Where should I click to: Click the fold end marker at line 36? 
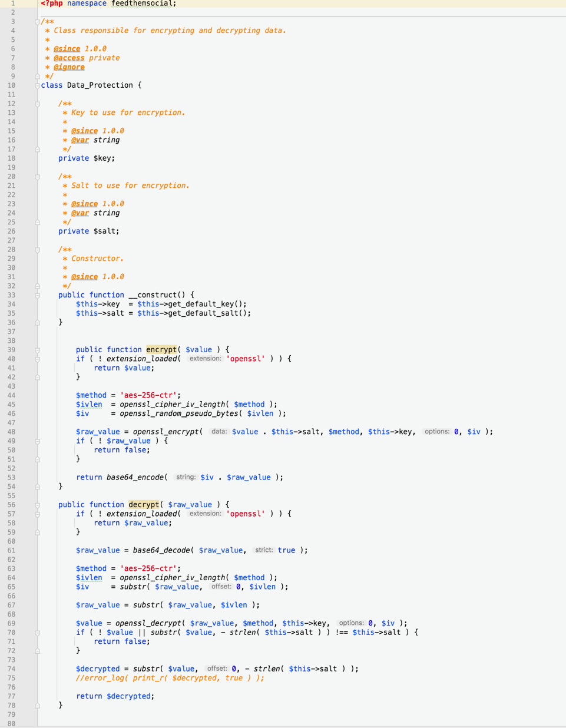click(x=37, y=322)
